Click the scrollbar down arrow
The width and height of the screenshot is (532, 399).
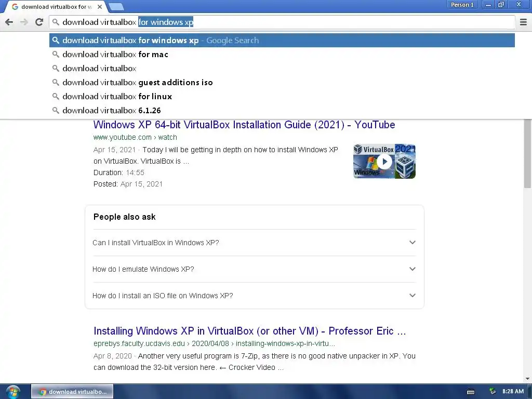point(527,379)
